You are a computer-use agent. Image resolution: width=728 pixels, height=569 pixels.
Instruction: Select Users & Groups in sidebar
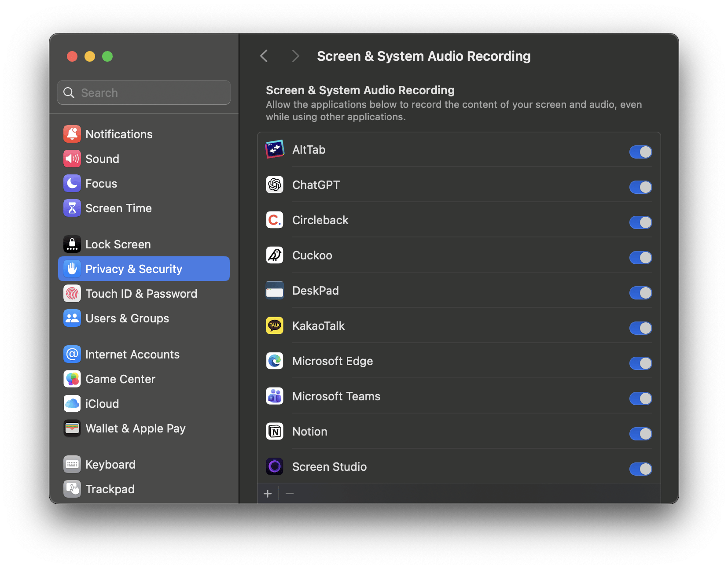[x=144, y=318]
